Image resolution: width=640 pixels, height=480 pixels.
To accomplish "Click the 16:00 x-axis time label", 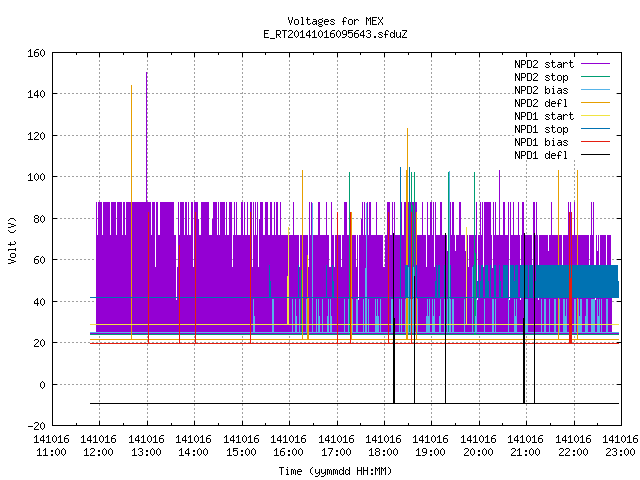I will [x=289, y=453].
